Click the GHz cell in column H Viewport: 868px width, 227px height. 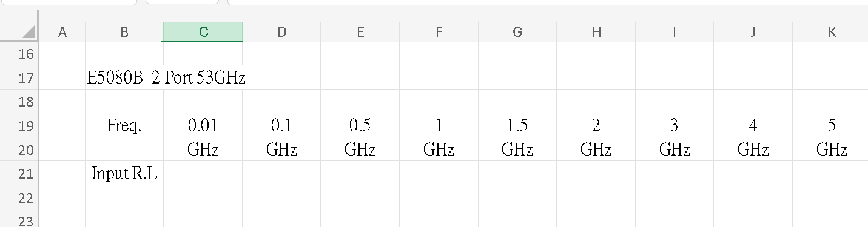[596, 150]
